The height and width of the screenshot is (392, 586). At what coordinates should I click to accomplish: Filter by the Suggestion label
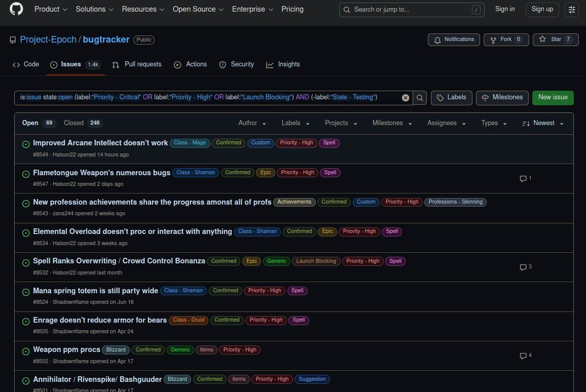coord(312,380)
